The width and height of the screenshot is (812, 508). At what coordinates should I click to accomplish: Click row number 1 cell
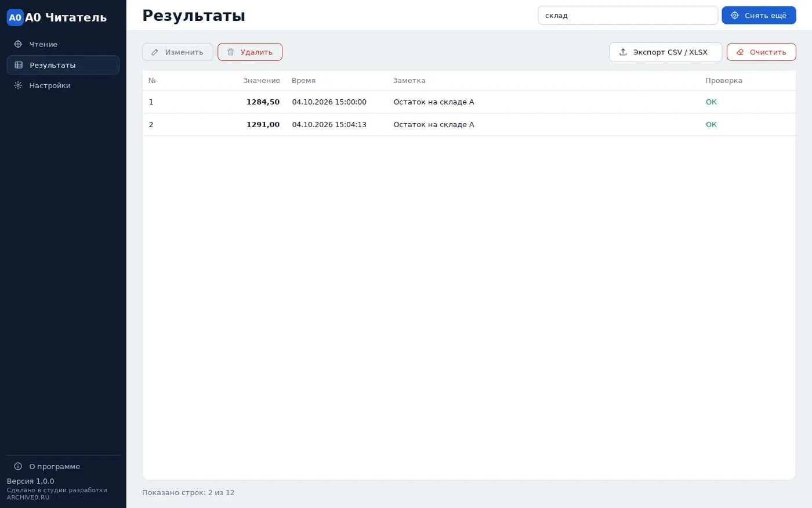tap(151, 102)
